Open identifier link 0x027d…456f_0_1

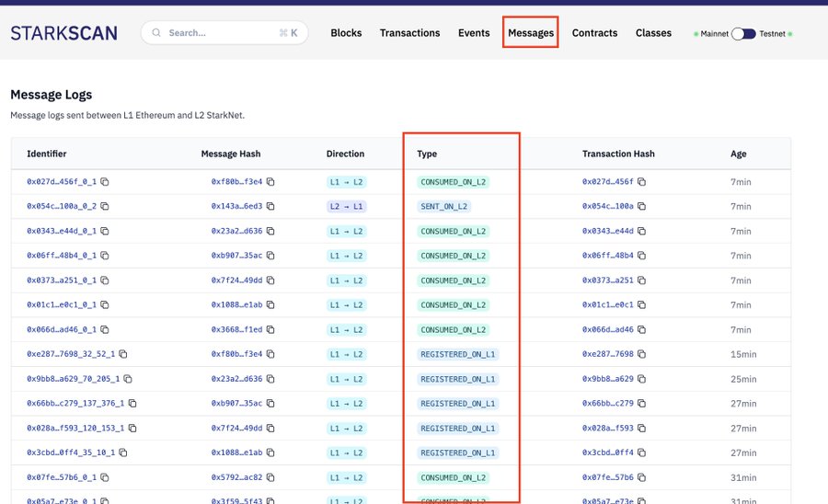pos(62,181)
